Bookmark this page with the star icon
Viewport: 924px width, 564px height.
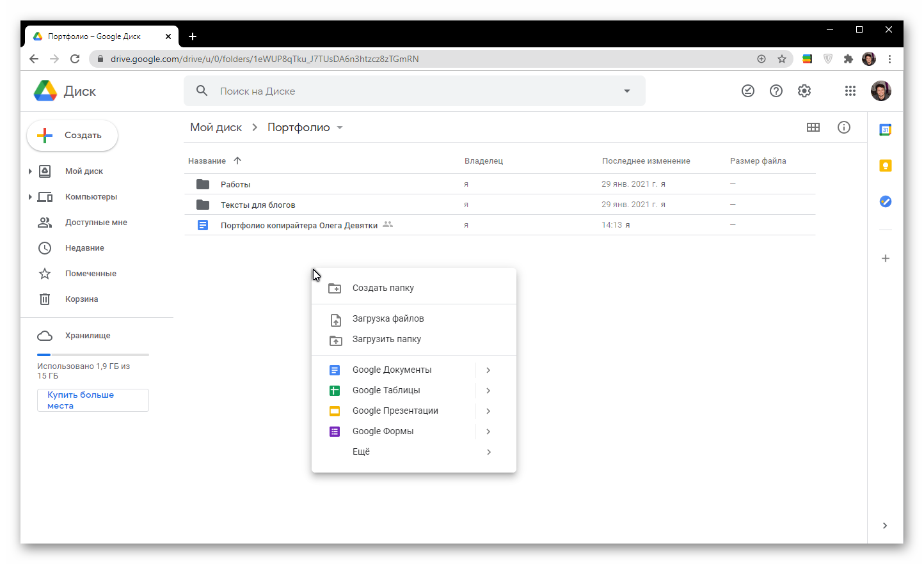pyautogui.click(x=782, y=59)
